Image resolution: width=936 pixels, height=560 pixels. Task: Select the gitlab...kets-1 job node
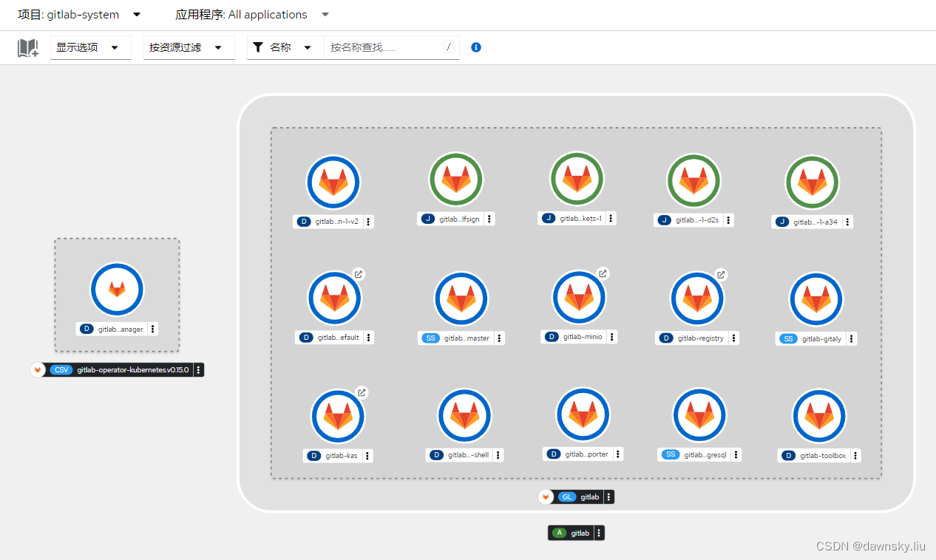[x=577, y=178]
